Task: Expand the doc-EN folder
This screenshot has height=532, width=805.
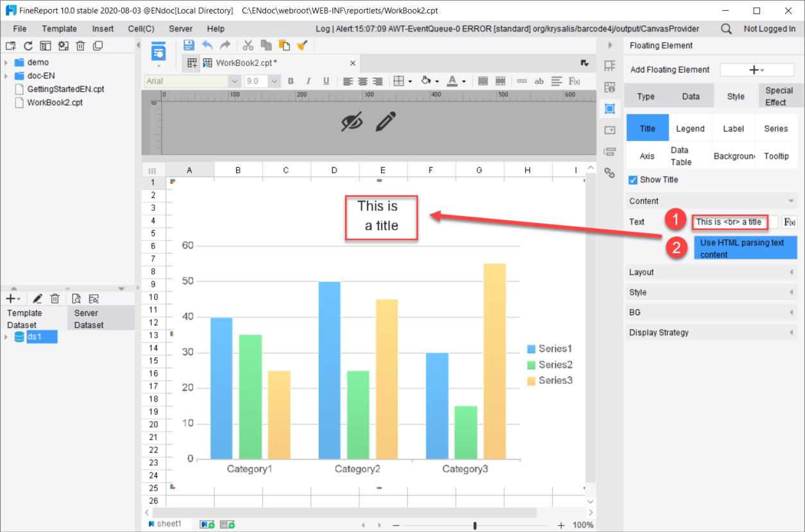Action: [6, 76]
